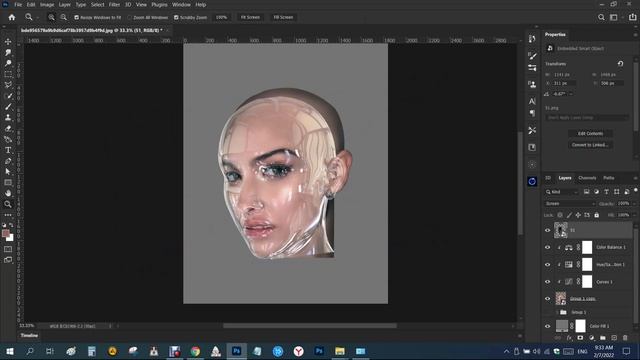Open the Image menu

(47, 4)
